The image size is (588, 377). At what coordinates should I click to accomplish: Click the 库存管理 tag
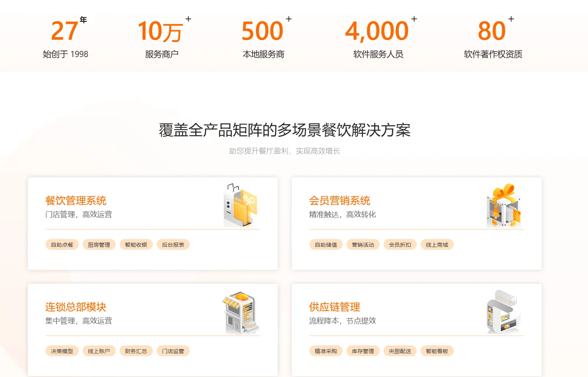pyautogui.click(x=363, y=351)
